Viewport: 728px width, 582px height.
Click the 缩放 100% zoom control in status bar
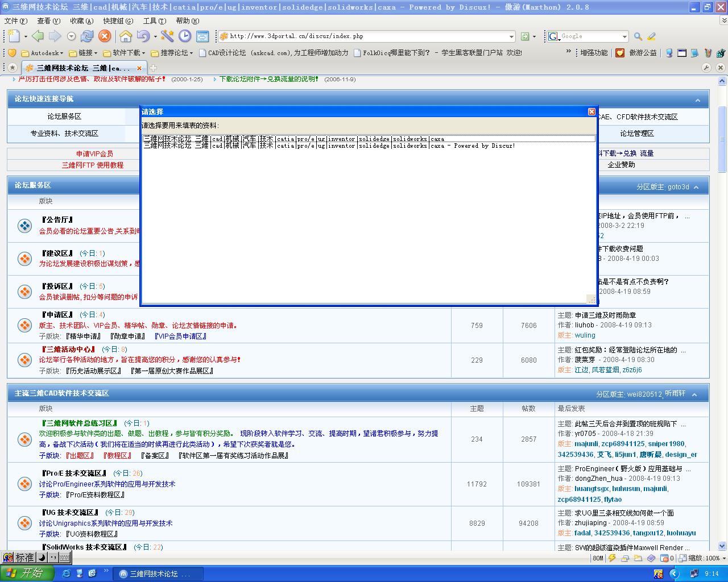point(704,558)
